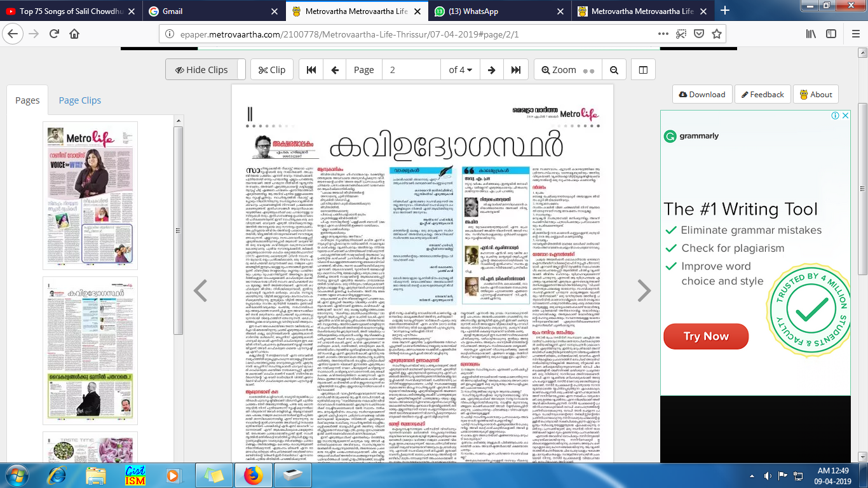
Task: Switch to two-page layout view icon
Action: click(643, 70)
